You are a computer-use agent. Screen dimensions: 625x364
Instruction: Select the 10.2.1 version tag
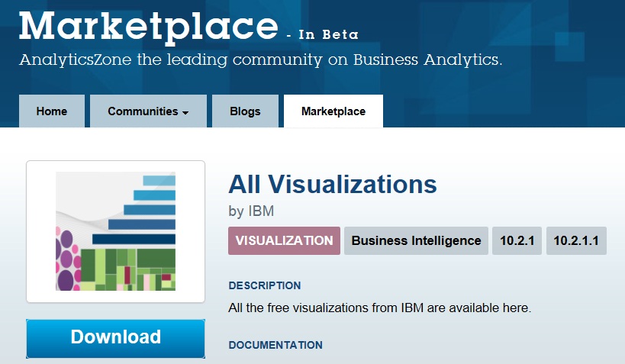coord(517,240)
